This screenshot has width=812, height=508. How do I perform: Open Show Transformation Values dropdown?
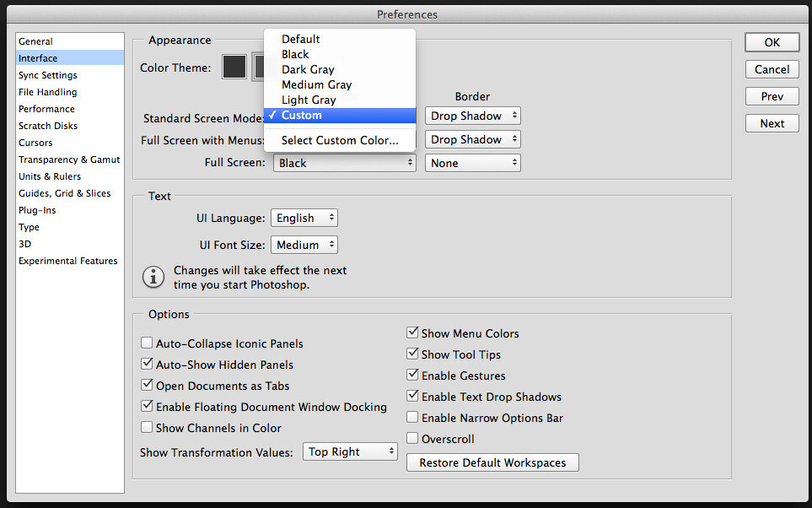350,451
